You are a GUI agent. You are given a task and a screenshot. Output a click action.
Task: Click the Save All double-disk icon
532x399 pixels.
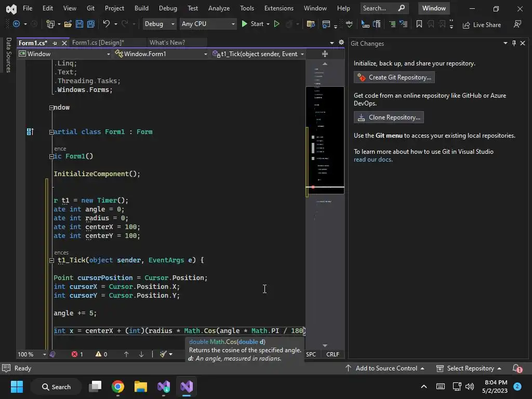(x=90, y=24)
